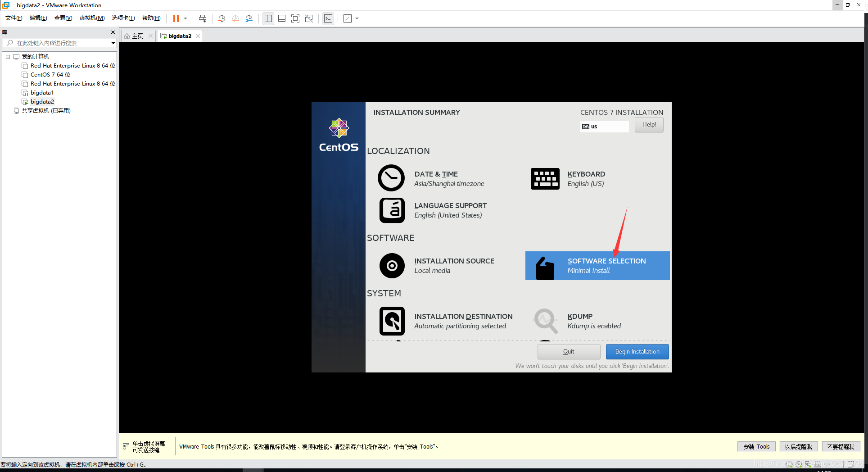The image size is (868, 472).
Task: Collapse the 我的计算机 tree node
Action: point(8,57)
